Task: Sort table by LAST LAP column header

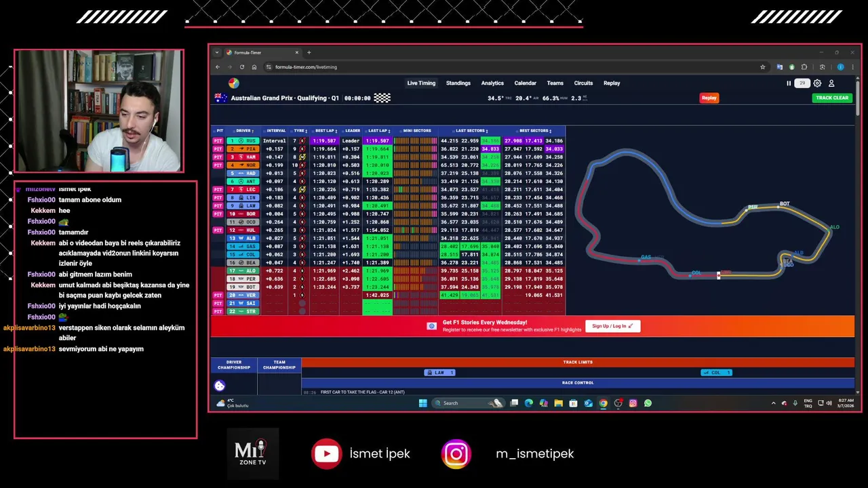Action: (x=378, y=131)
